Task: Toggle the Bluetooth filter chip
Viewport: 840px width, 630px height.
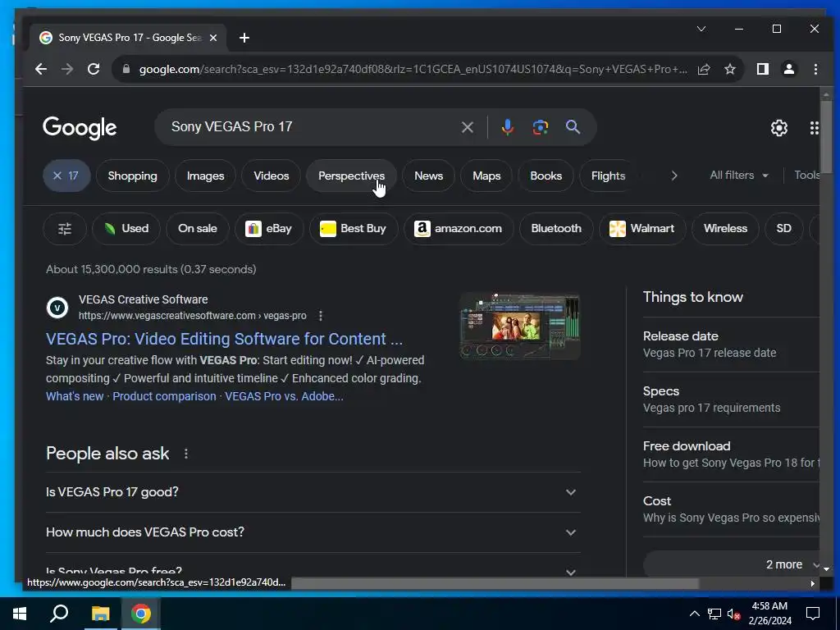Action: 556,229
